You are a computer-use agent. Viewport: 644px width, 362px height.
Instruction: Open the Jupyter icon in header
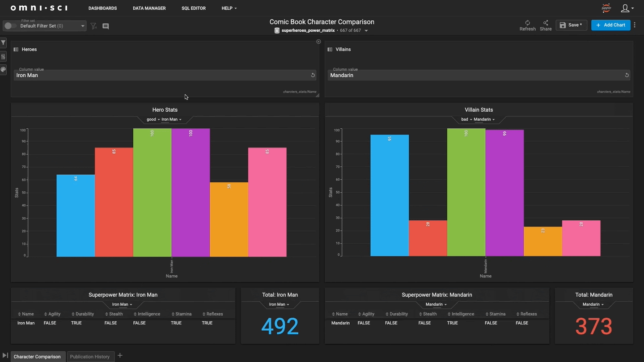[x=606, y=8]
